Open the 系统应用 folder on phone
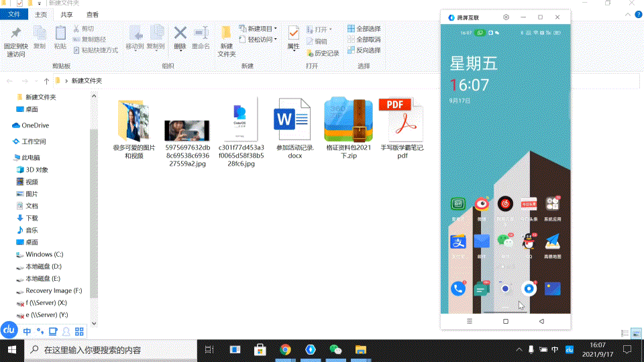Image resolution: width=644 pixels, height=362 pixels. click(552, 204)
